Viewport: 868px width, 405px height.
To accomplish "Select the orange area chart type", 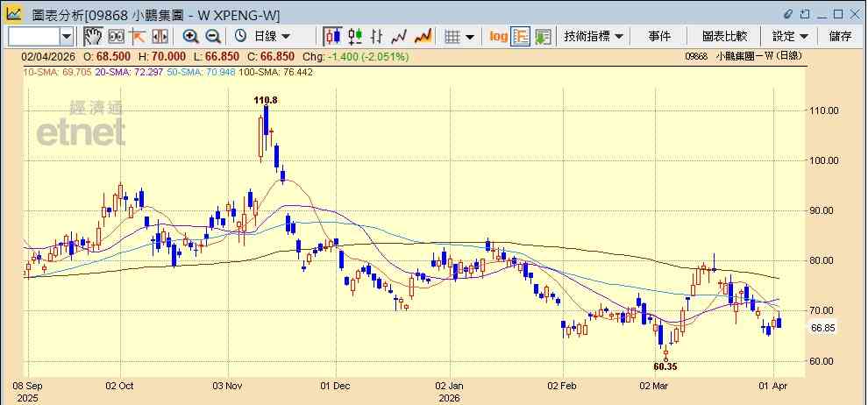I will point(423,37).
